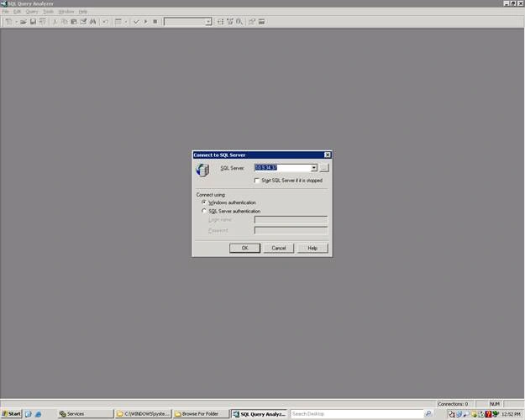Open the Query menu

click(x=32, y=12)
